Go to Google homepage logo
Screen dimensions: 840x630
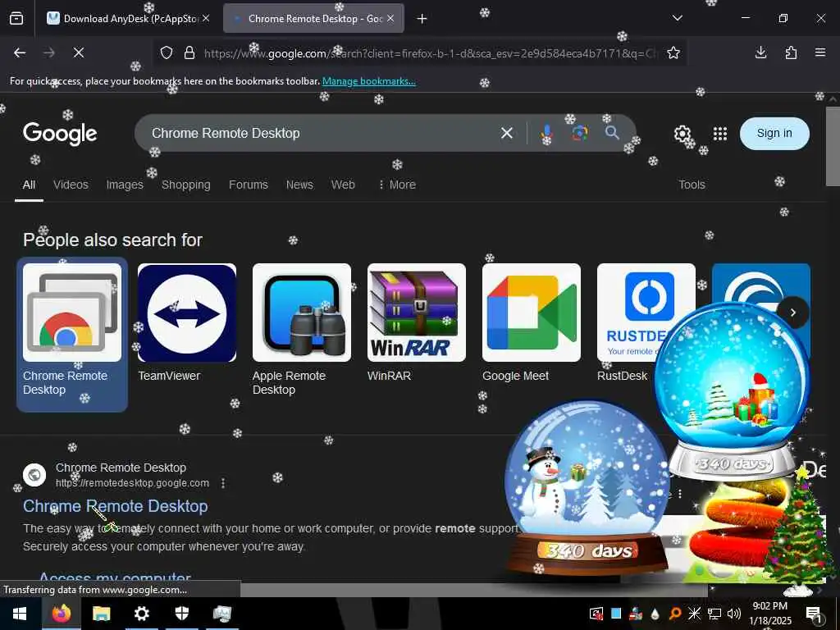coord(60,134)
